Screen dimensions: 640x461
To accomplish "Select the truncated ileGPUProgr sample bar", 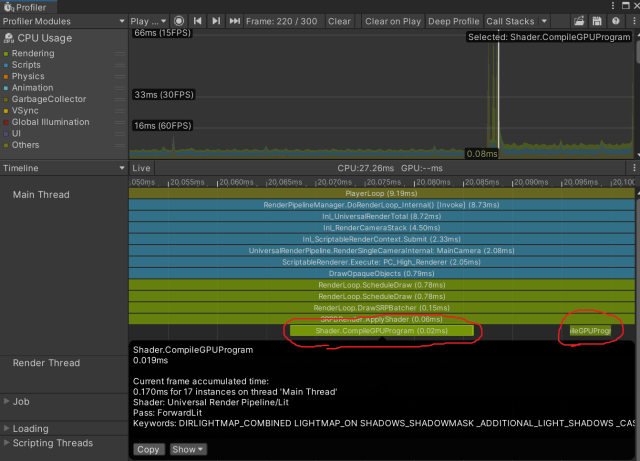I will point(590,330).
